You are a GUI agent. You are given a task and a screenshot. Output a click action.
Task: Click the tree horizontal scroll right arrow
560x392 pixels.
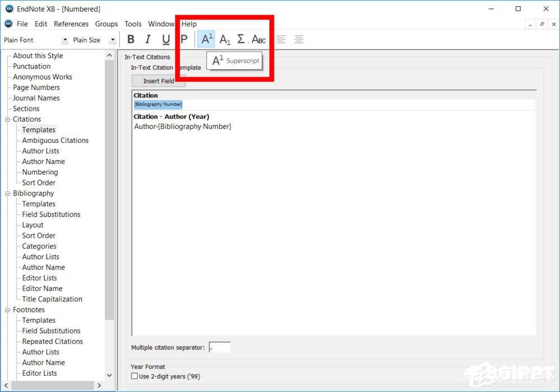[x=99, y=386]
